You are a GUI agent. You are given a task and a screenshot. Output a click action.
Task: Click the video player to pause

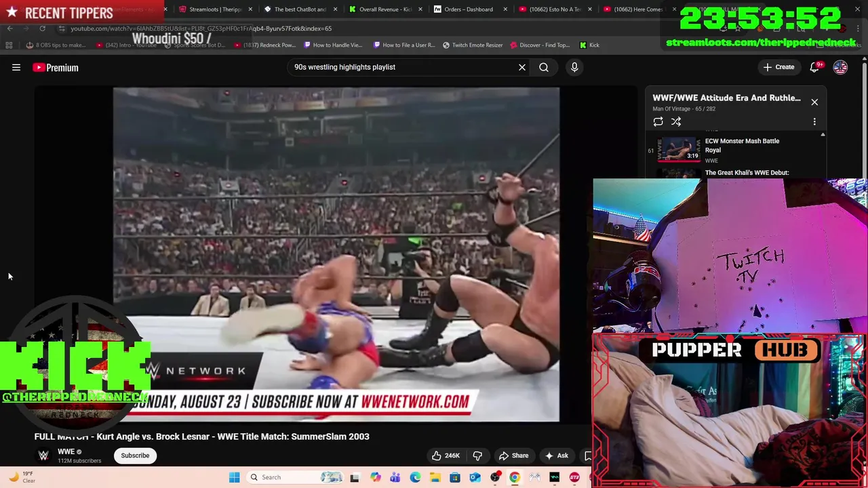click(336, 254)
